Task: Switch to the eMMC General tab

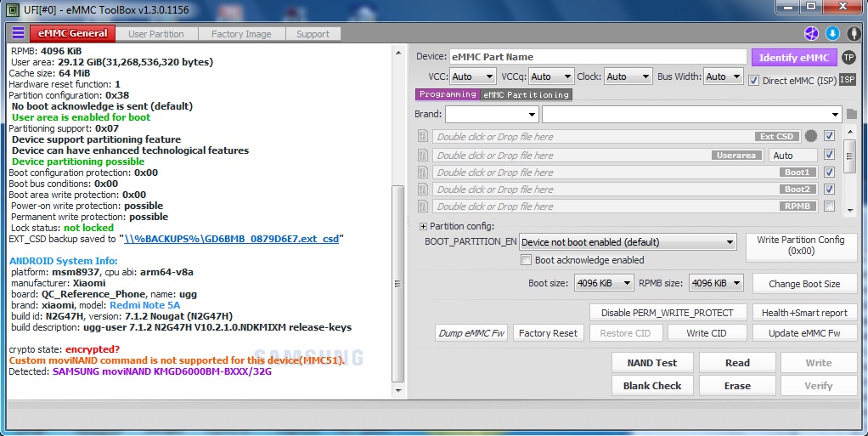Action: coord(72,33)
